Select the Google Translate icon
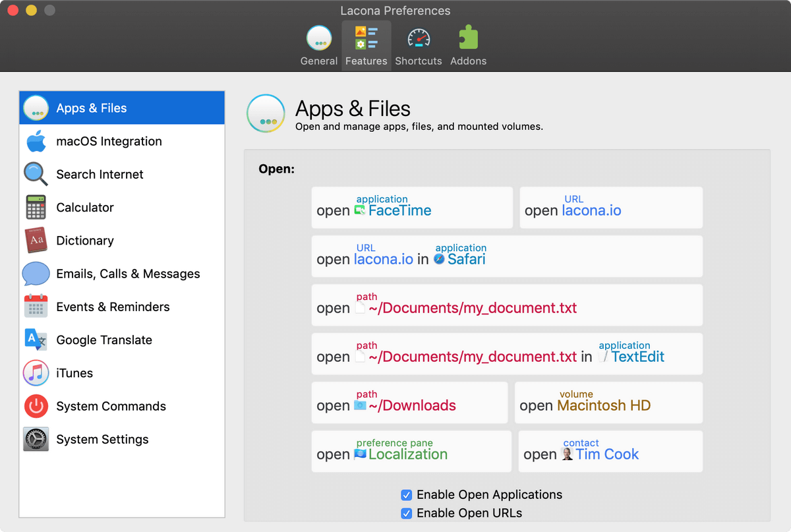The width and height of the screenshot is (791, 532). click(x=36, y=340)
